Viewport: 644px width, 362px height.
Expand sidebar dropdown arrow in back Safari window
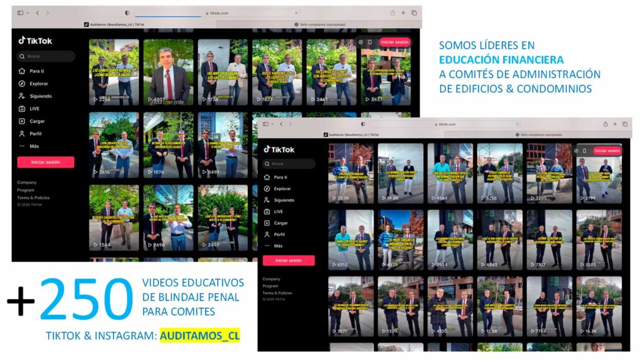coord(28,13)
